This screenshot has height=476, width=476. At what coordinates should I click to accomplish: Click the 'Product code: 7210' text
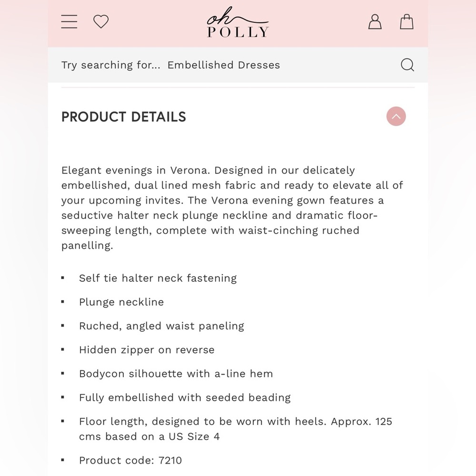tap(130, 460)
